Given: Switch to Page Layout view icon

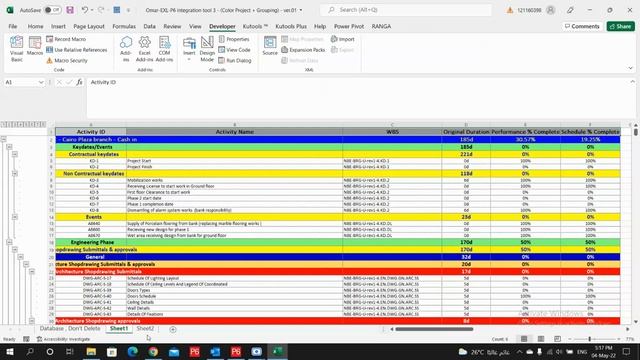Looking at the screenshot, I should [541, 339].
